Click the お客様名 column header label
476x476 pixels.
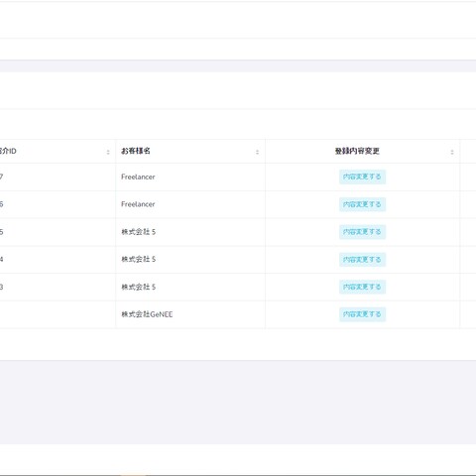pyautogui.click(x=136, y=151)
